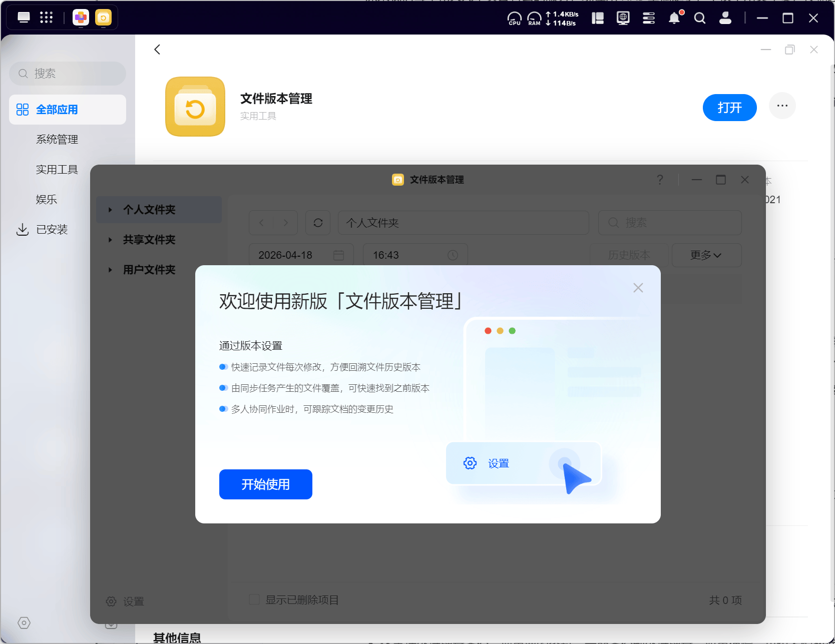
Task: Click the CPU usage monitor icon
Action: [514, 19]
